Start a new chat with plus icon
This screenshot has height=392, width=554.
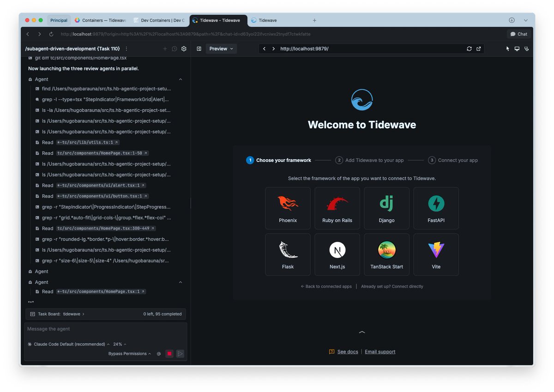[165, 48]
